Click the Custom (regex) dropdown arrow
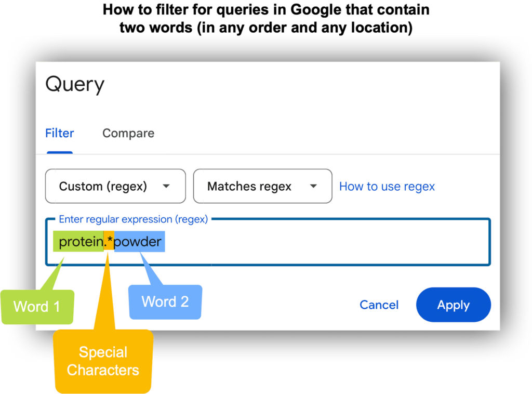Screen dimensions: 532x394 (166, 186)
